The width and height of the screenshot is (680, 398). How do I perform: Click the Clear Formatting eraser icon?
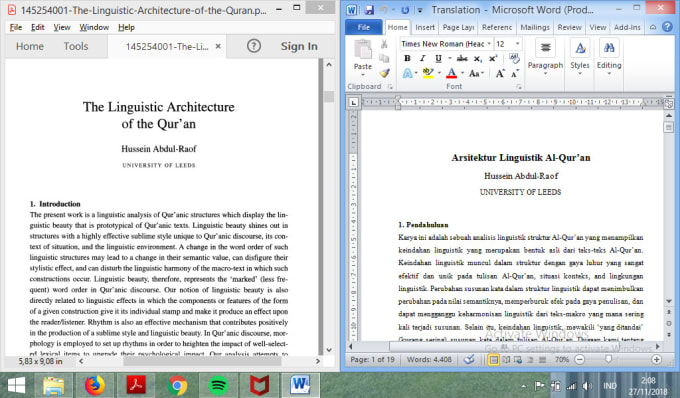pyautogui.click(x=514, y=58)
